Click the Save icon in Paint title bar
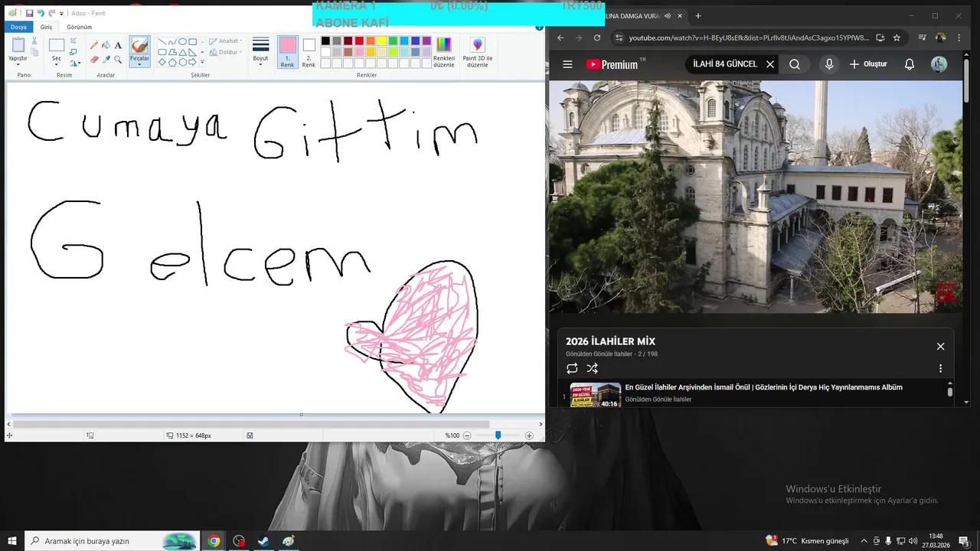 [29, 13]
